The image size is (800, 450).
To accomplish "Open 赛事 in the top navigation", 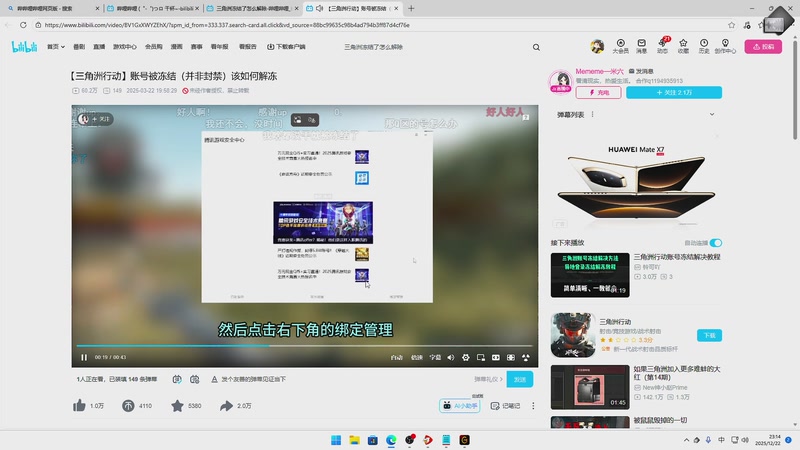I will [196, 47].
